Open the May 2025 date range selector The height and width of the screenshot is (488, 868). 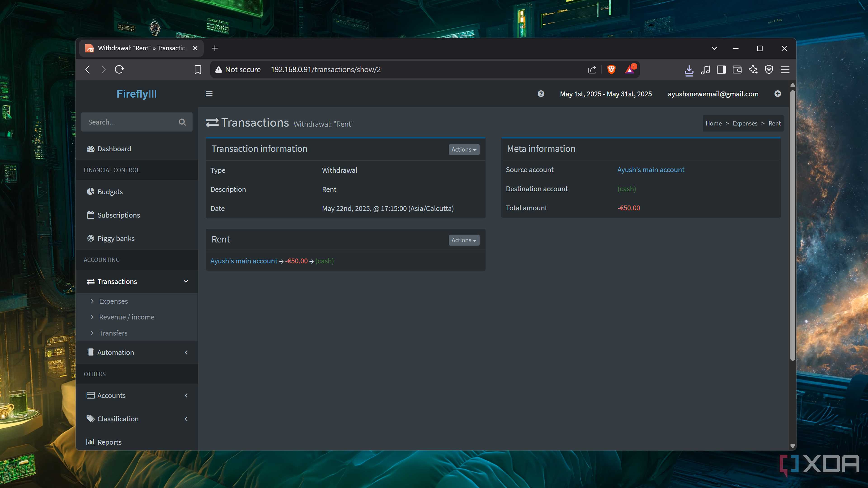point(606,94)
